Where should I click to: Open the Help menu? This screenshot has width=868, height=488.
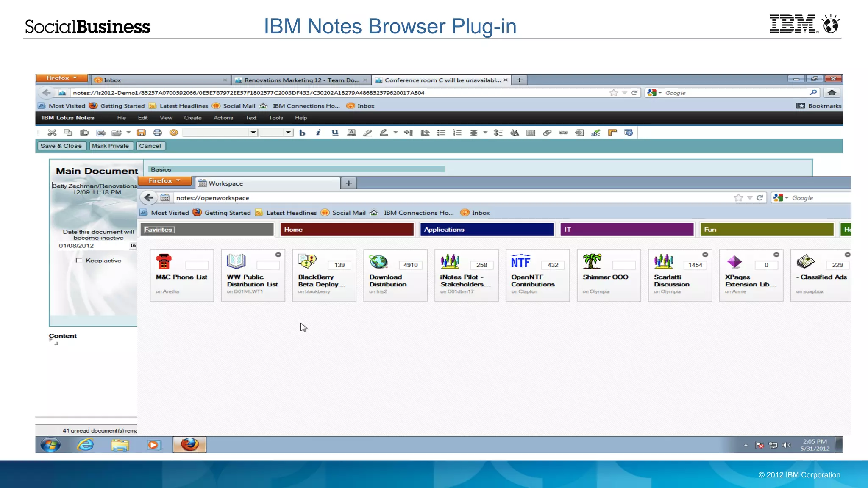(301, 118)
